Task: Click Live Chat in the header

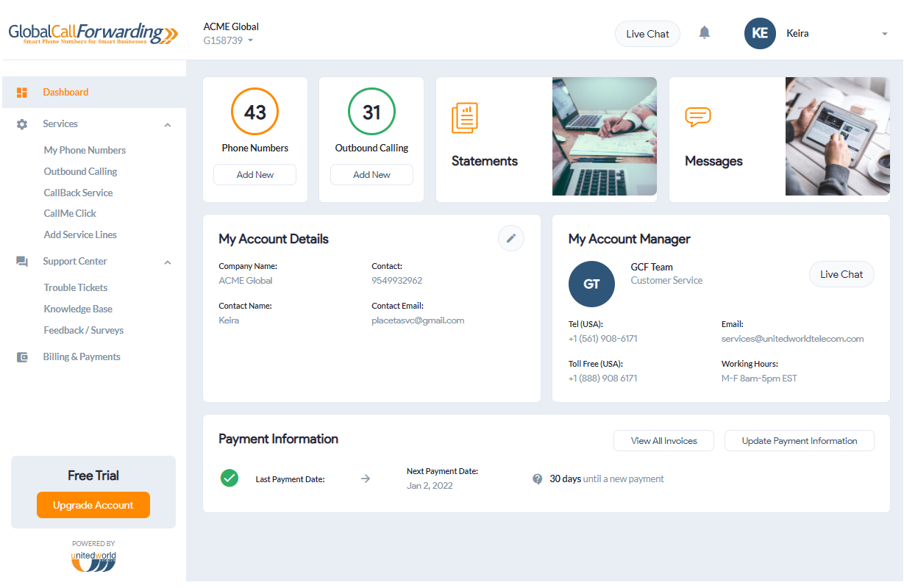Action: [x=647, y=34]
